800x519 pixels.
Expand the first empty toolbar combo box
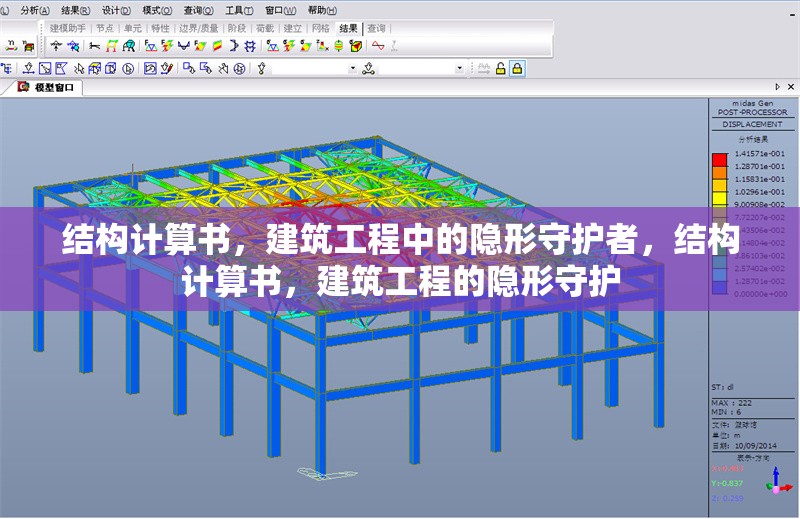pyautogui.click(x=352, y=68)
